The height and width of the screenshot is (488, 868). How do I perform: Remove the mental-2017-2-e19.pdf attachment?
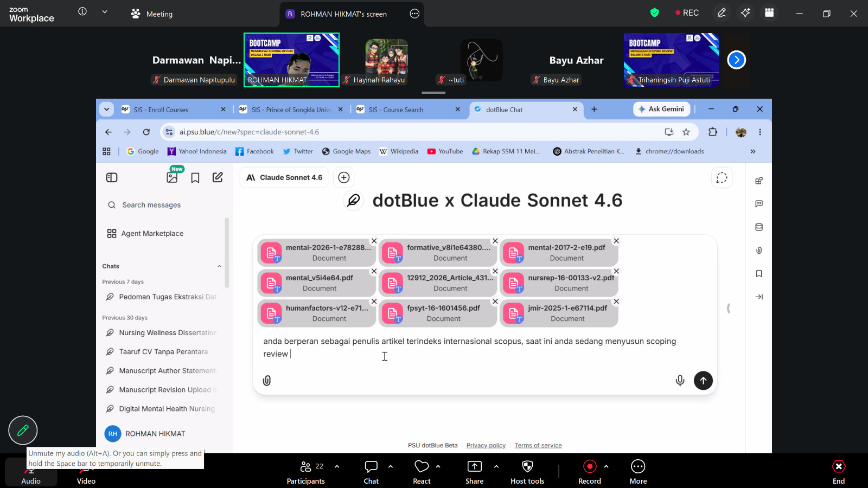(616, 241)
